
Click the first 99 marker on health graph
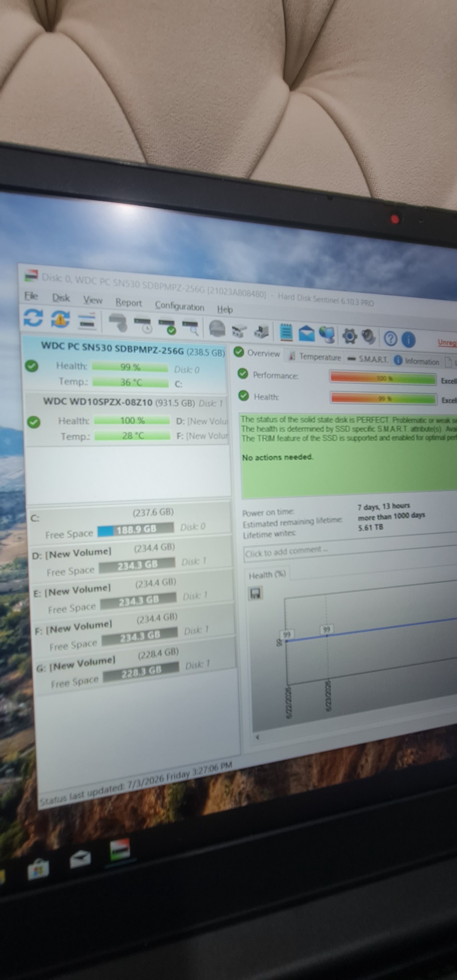[x=286, y=635]
